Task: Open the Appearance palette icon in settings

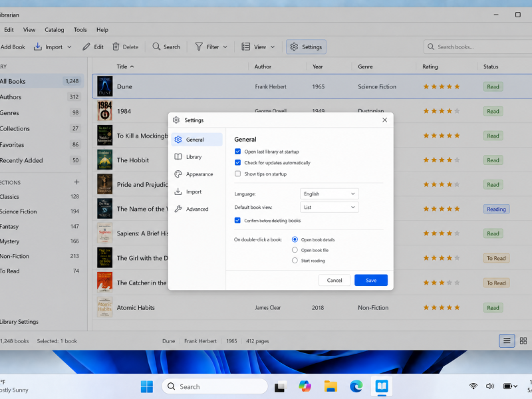Action: (178, 174)
